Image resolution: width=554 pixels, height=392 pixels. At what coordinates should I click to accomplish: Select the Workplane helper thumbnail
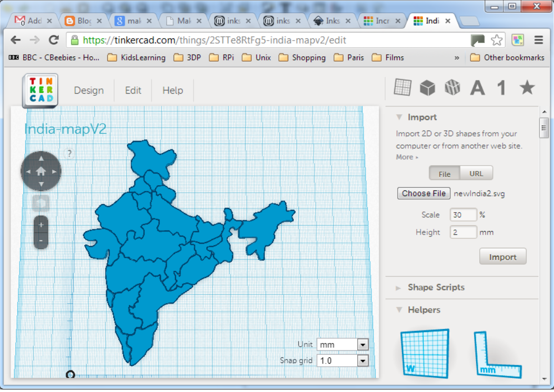425,353
